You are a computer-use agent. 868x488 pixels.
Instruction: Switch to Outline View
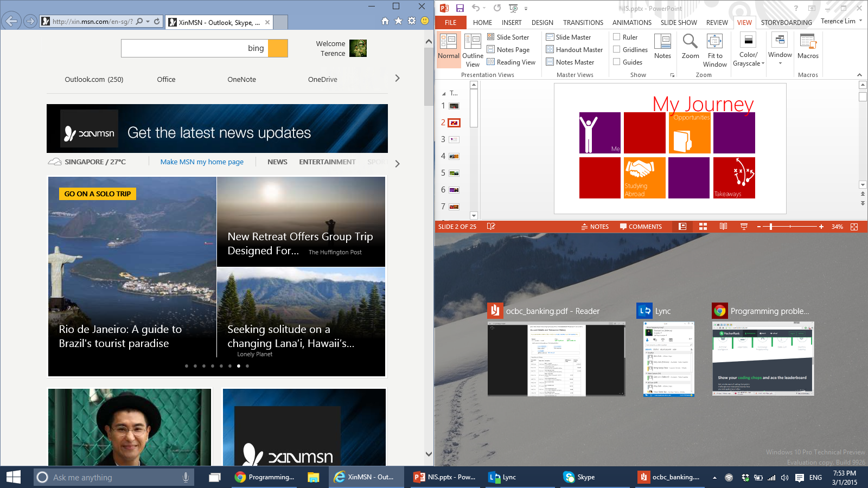[473, 50]
